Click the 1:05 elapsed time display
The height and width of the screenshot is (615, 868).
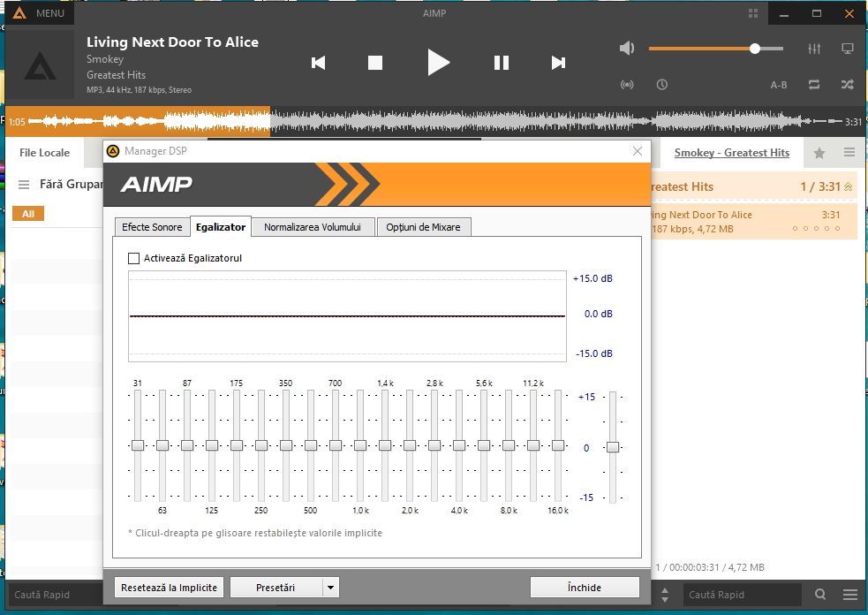point(17,122)
